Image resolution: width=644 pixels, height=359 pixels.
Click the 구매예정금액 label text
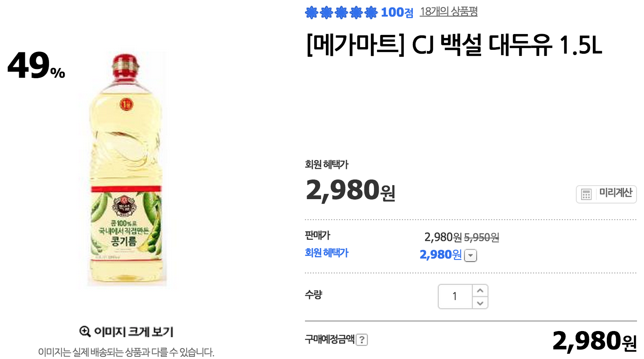point(329,339)
